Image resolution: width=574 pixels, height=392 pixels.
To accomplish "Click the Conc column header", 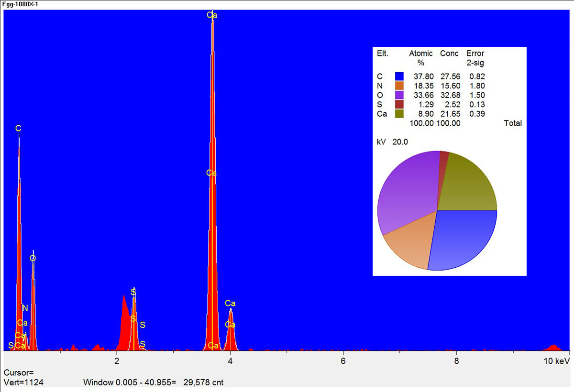I will coord(449,54).
